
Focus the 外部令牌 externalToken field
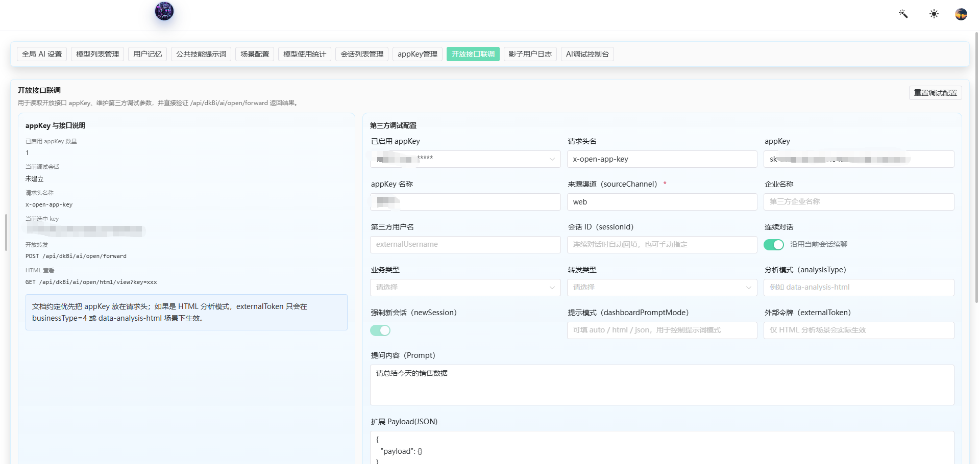pos(859,330)
